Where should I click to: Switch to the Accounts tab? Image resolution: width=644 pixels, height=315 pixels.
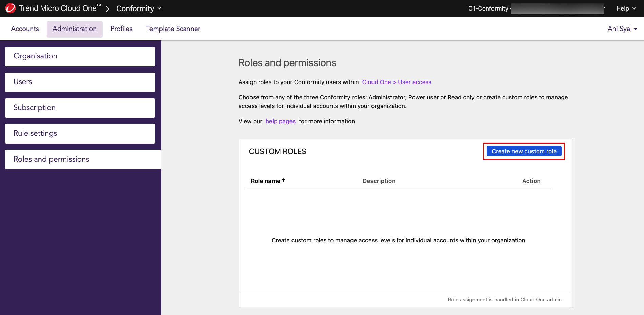[x=25, y=29]
